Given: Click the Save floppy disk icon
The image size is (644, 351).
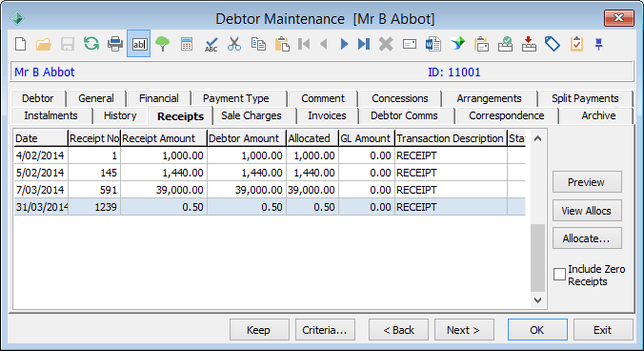Looking at the screenshot, I should click(x=68, y=44).
